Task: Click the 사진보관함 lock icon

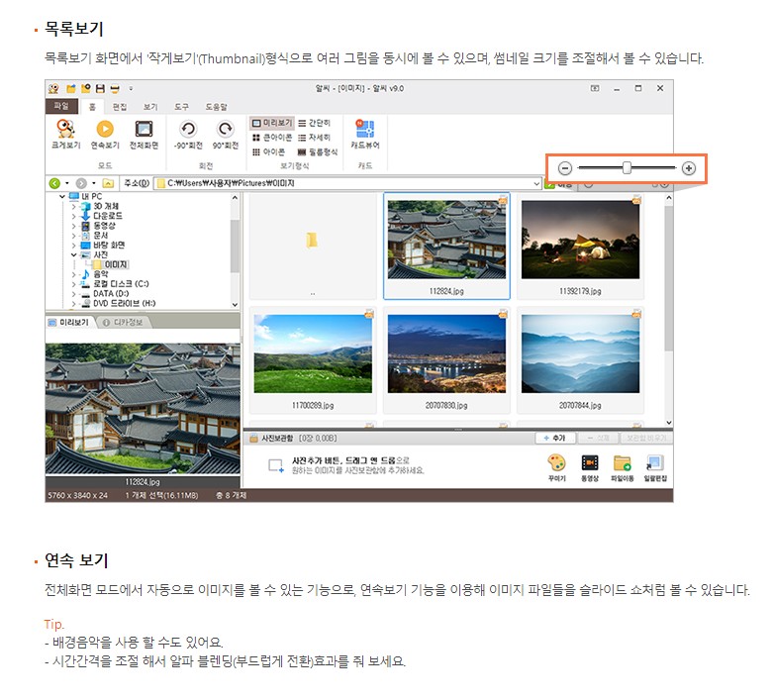Action: pyautogui.click(x=253, y=439)
